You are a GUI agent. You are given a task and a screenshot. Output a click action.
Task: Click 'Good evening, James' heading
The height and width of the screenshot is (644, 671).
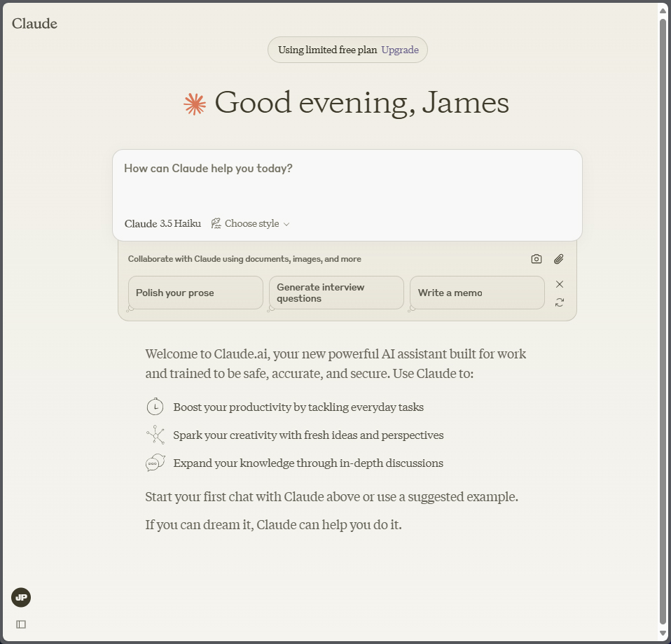pos(361,103)
